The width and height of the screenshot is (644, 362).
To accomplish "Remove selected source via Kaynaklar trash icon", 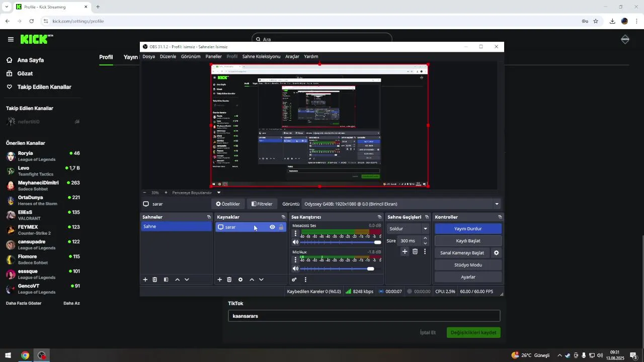I will (229, 280).
